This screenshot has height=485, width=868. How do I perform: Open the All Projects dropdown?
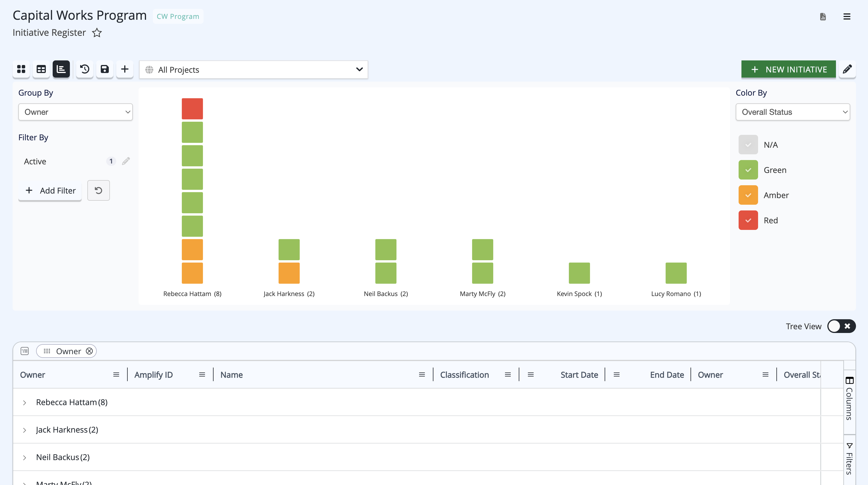[253, 70]
